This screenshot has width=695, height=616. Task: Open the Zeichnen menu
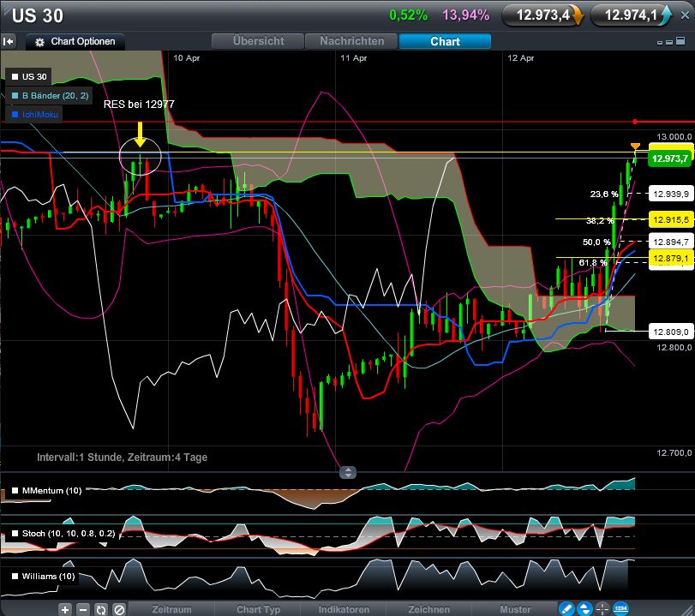(428, 609)
